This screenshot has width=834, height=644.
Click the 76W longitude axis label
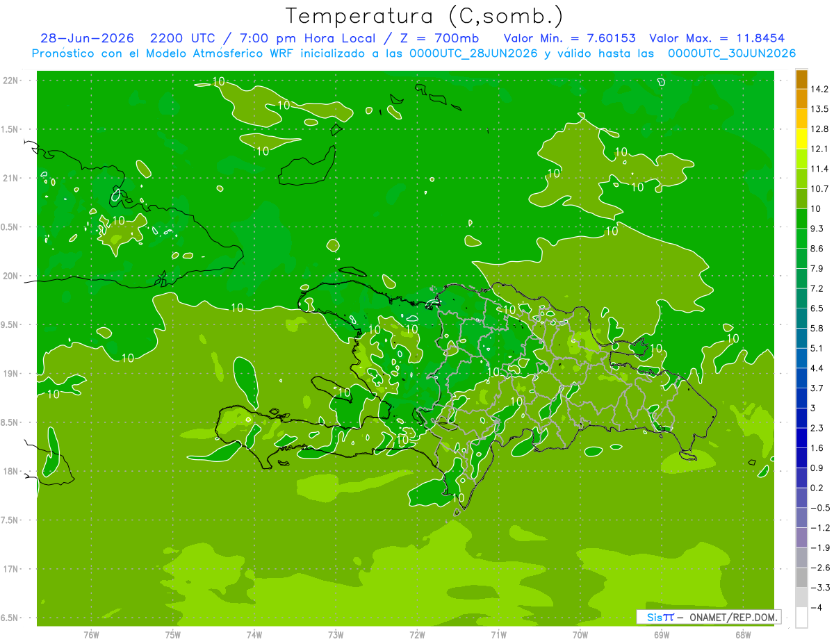91,634
